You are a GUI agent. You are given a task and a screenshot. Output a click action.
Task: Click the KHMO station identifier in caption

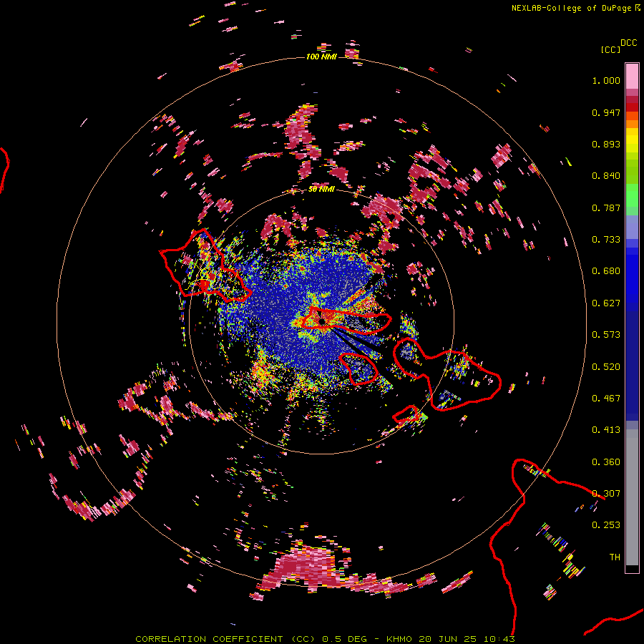point(399,639)
